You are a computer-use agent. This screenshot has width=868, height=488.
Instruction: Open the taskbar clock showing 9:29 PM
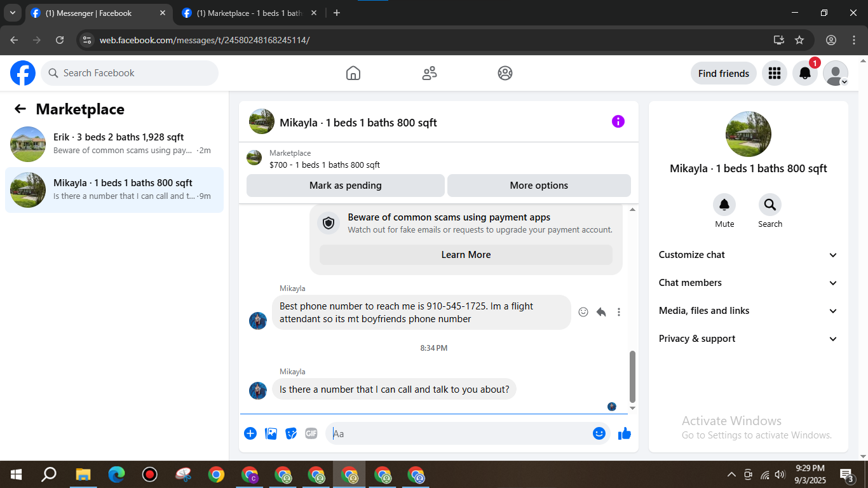(810, 475)
